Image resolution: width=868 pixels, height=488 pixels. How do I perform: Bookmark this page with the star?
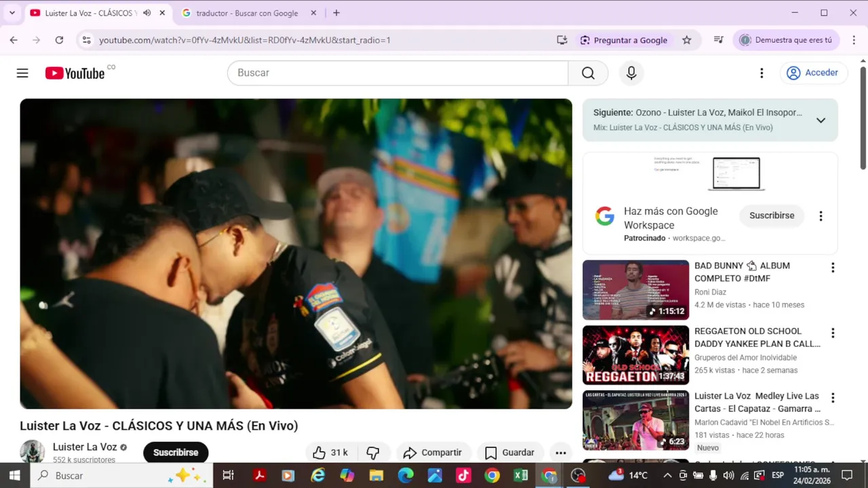pyautogui.click(x=686, y=40)
